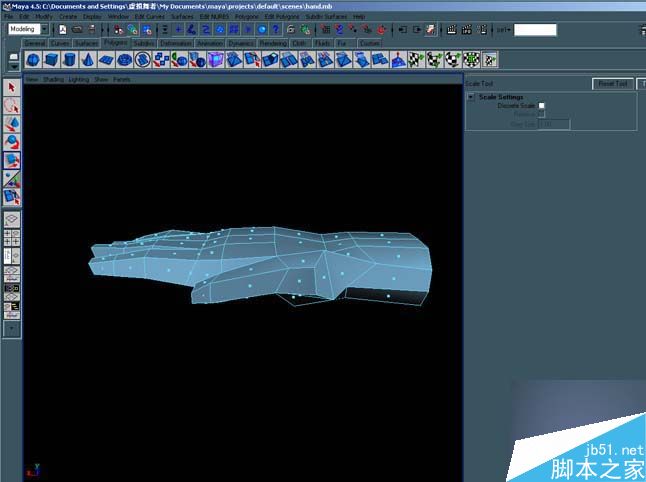The height and width of the screenshot is (482, 646).
Task: Open the viewport Shading menu
Action: pos(54,80)
